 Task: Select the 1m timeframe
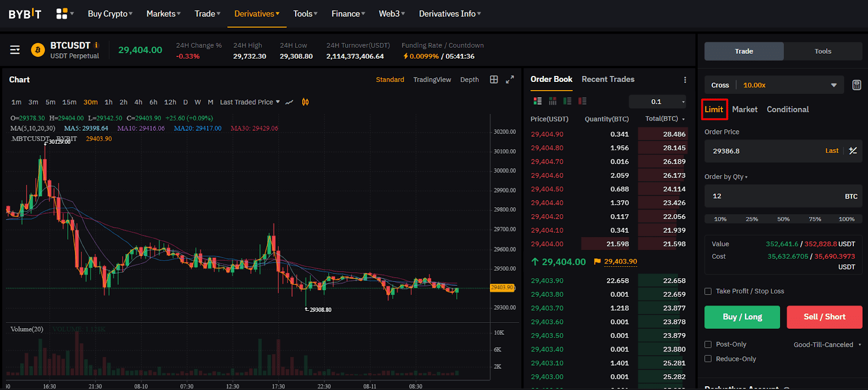pyautogui.click(x=17, y=102)
